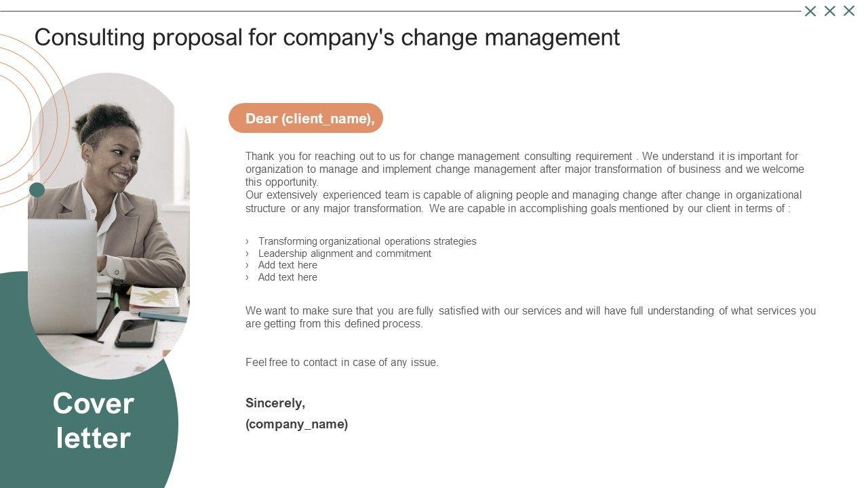This screenshot has height=488, width=868.
Task: Select the Dear (client_name) orange pill
Action: 306,119
